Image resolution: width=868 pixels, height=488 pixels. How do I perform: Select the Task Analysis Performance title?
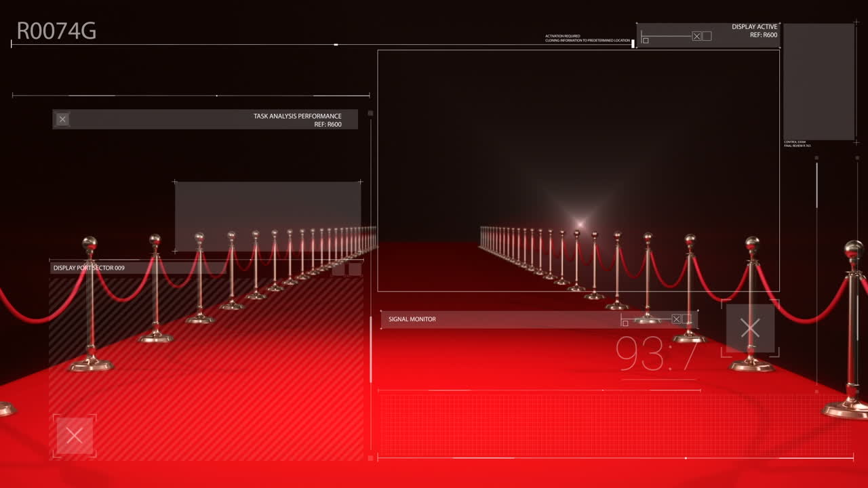point(297,116)
